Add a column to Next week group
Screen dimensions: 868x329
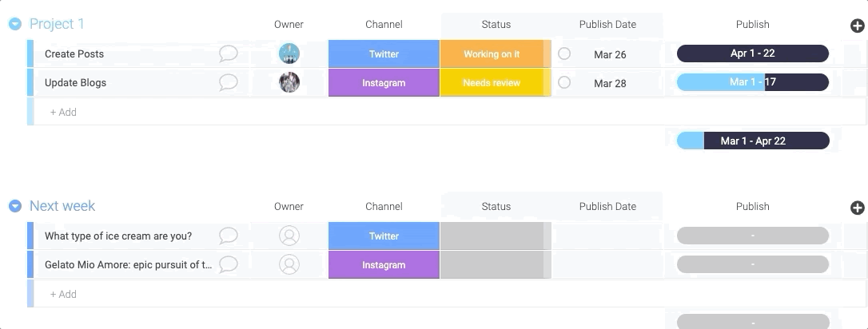pyautogui.click(x=858, y=208)
